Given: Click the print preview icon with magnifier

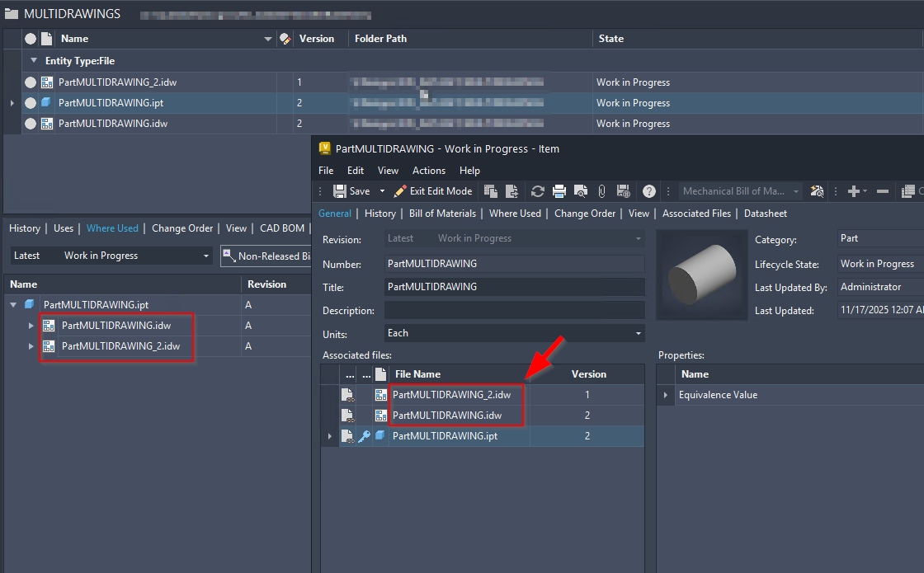Looking at the screenshot, I should tap(581, 191).
